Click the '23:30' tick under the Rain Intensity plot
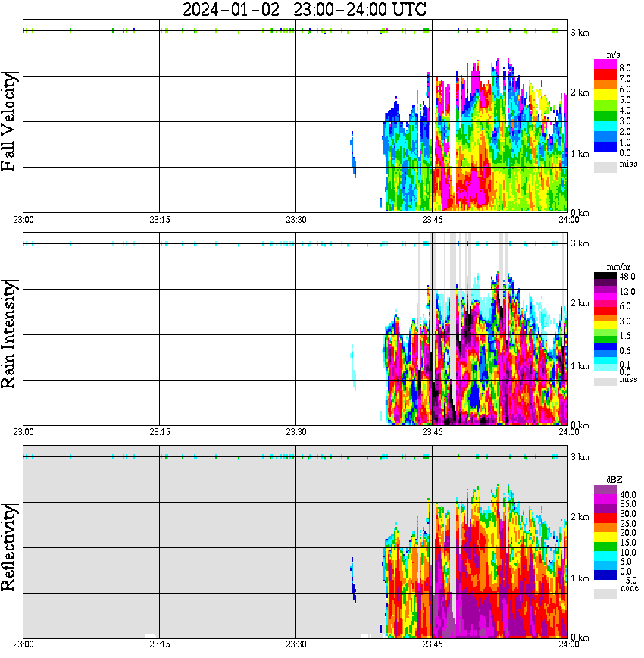This screenshot has width=644, height=658. click(x=295, y=432)
